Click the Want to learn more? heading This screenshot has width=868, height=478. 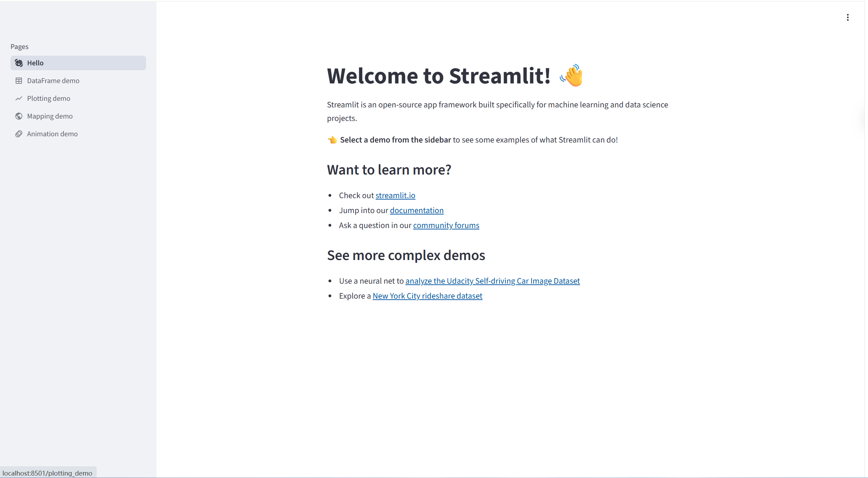pos(389,170)
